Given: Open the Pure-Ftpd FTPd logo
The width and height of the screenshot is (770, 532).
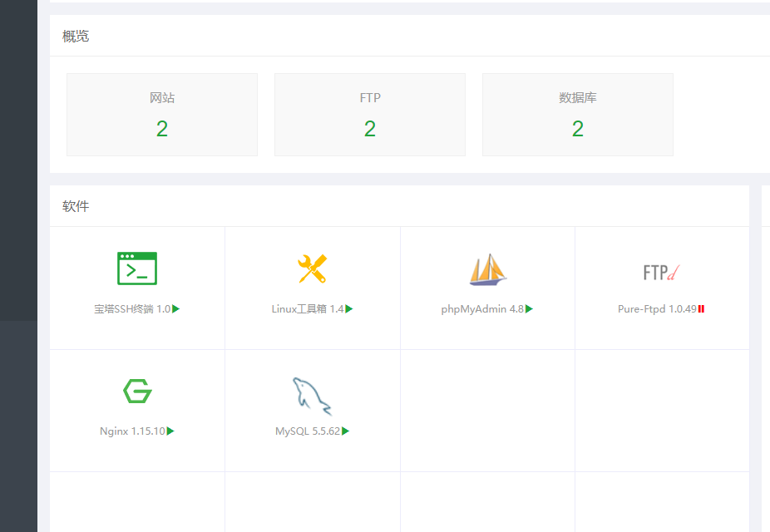Looking at the screenshot, I should coord(661,273).
